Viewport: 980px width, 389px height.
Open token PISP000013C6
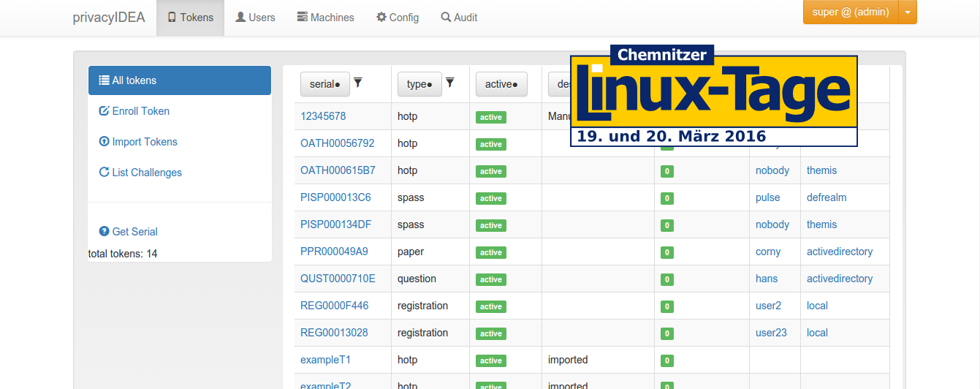point(335,197)
